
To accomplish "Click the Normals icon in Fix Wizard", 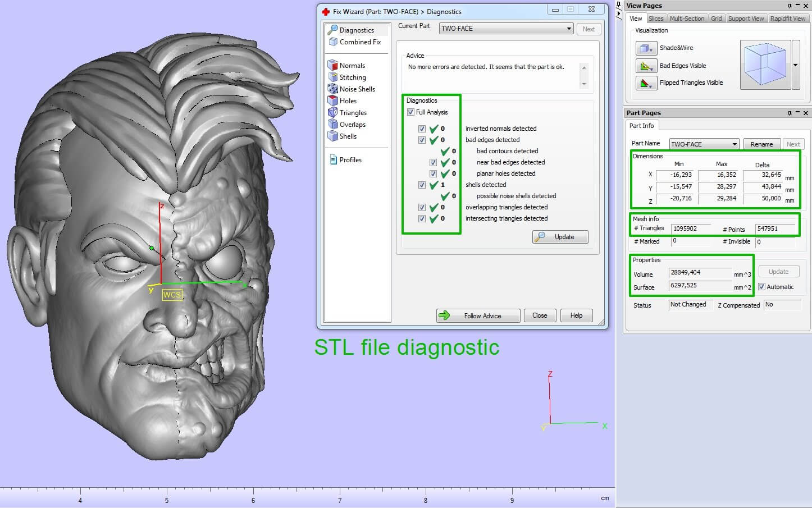I will [x=333, y=66].
